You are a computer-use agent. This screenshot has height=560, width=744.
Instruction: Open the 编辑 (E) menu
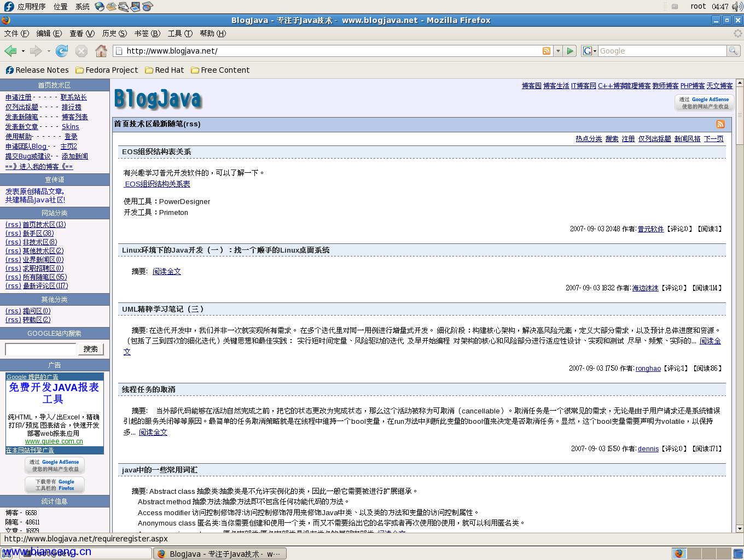point(49,33)
